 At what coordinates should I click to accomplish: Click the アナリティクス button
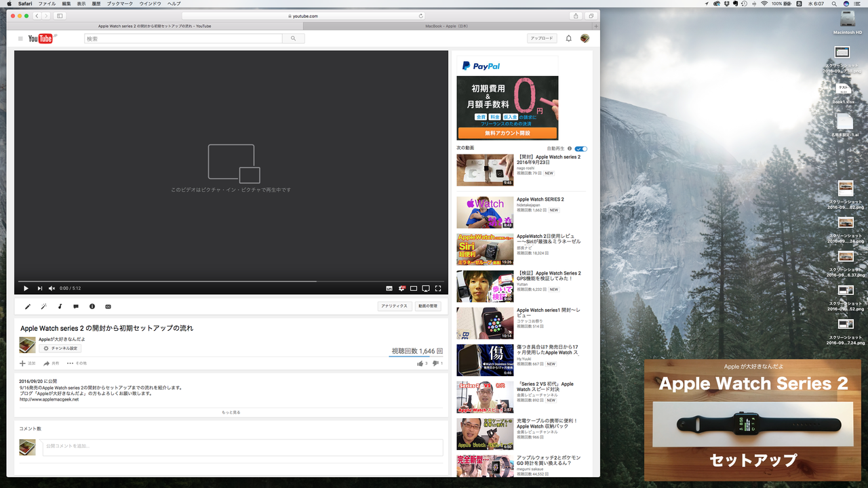click(x=394, y=306)
